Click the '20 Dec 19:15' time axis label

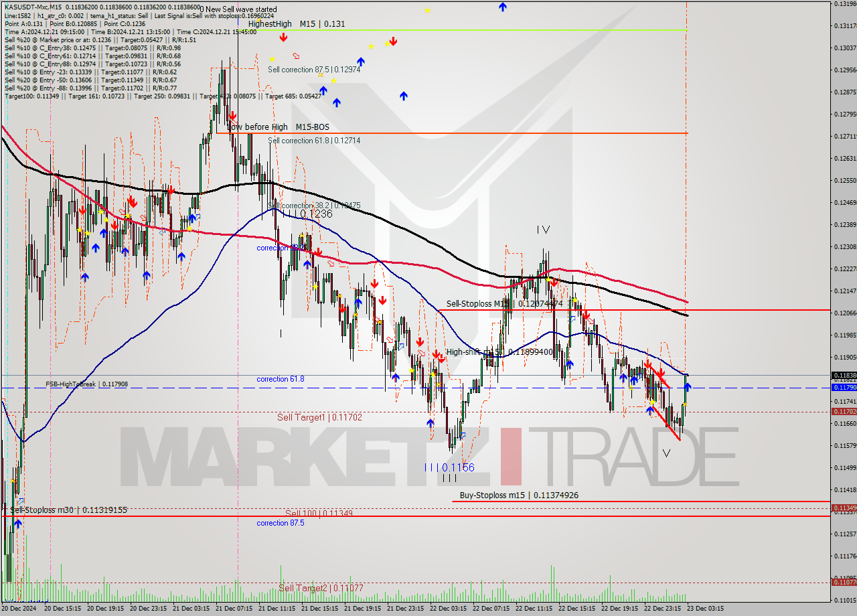(106, 608)
